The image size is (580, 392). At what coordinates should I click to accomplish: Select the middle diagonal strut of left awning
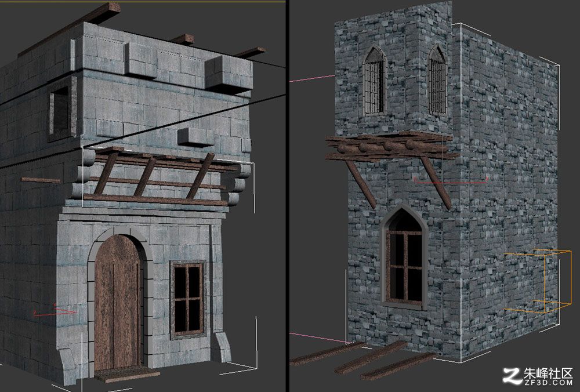(145, 176)
